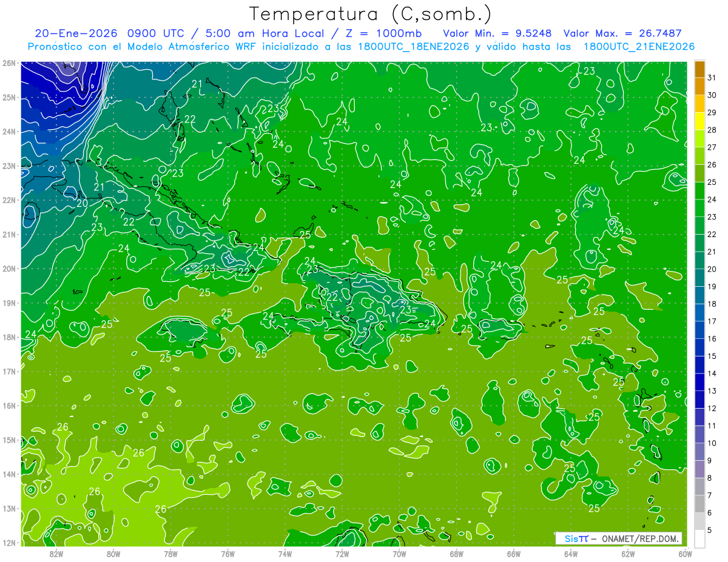The image size is (728, 562).
Task: Click the 26N latitude axis label
Action: pos(9,63)
